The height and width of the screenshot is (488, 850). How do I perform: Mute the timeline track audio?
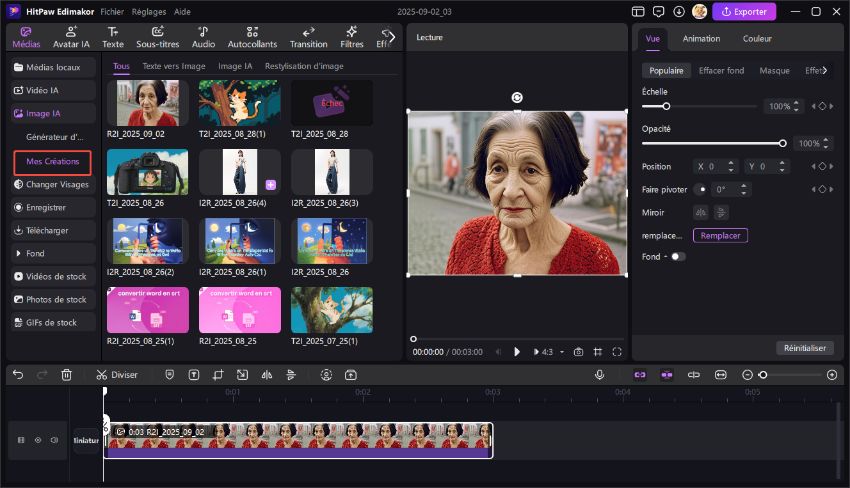pyautogui.click(x=54, y=440)
